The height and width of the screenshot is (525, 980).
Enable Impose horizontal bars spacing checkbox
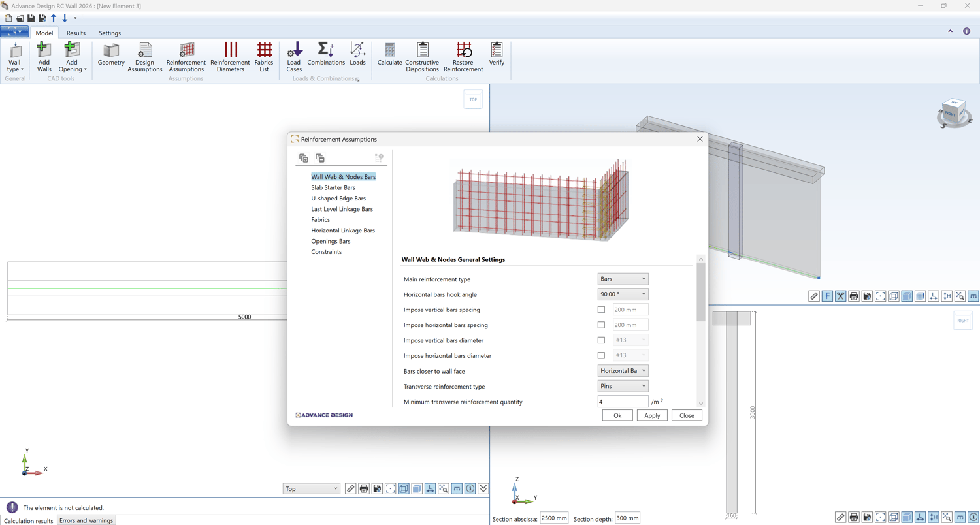[x=601, y=325]
